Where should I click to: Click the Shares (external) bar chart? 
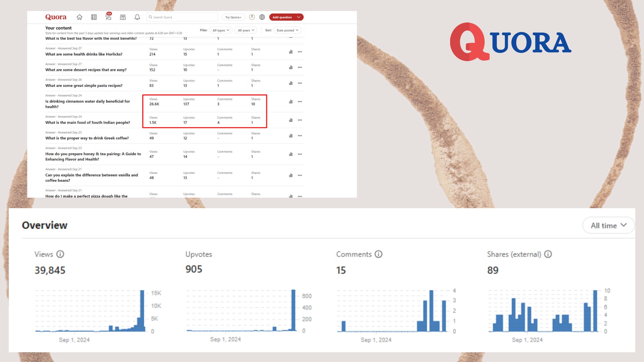(543, 311)
